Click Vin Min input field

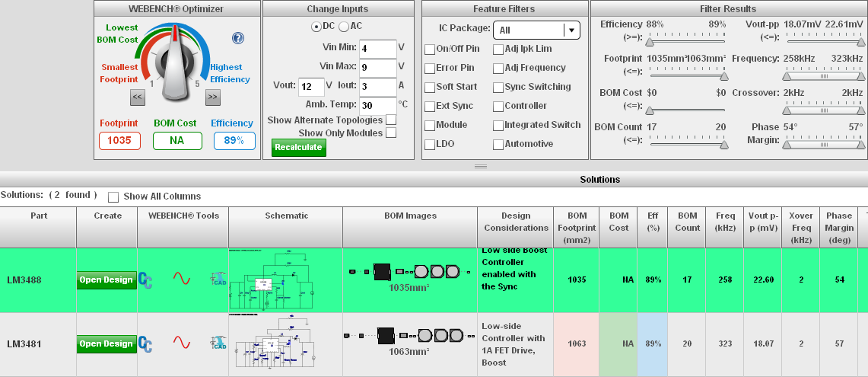pos(378,48)
